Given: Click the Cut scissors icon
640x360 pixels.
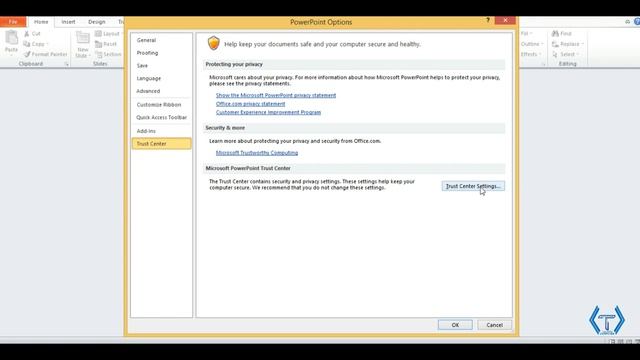Looking at the screenshot, I should click(27, 33).
